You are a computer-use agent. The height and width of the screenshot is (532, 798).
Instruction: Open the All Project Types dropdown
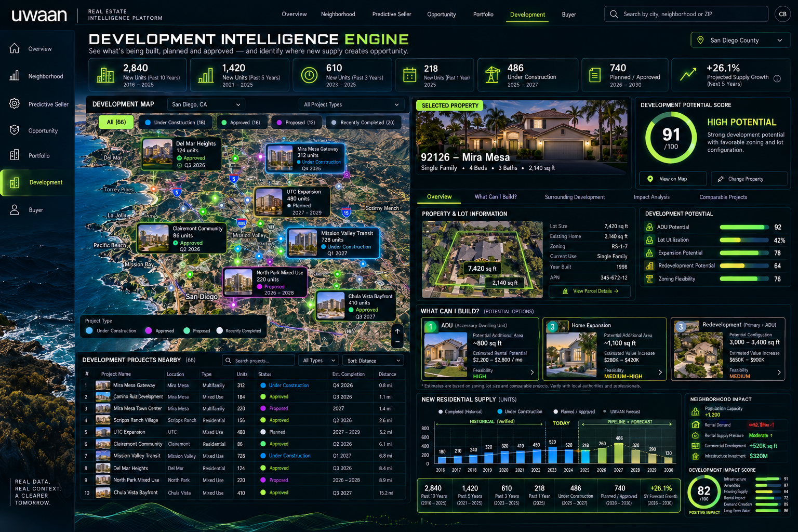pos(351,104)
